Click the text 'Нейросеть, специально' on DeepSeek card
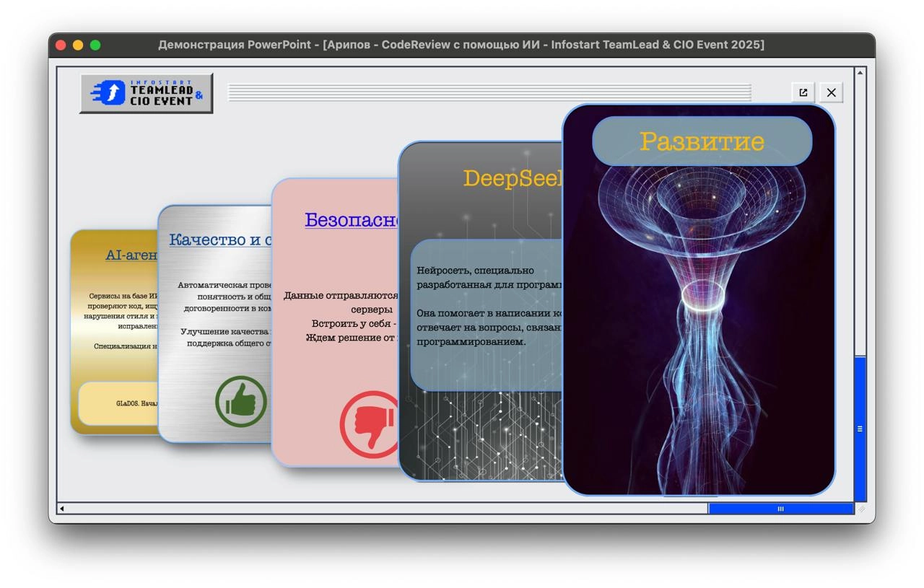The height and width of the screenshot is (588, 924). click(475, 271)
